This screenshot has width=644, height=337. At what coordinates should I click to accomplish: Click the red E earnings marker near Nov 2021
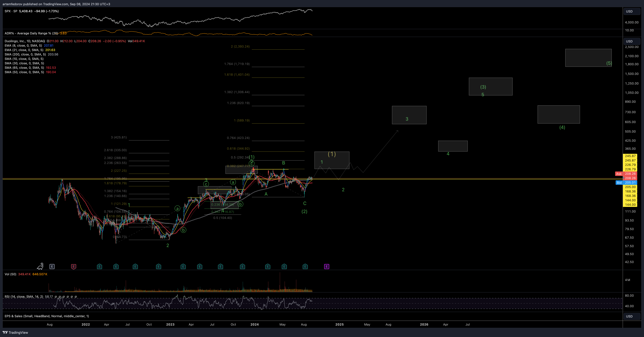tap(74, 267)
